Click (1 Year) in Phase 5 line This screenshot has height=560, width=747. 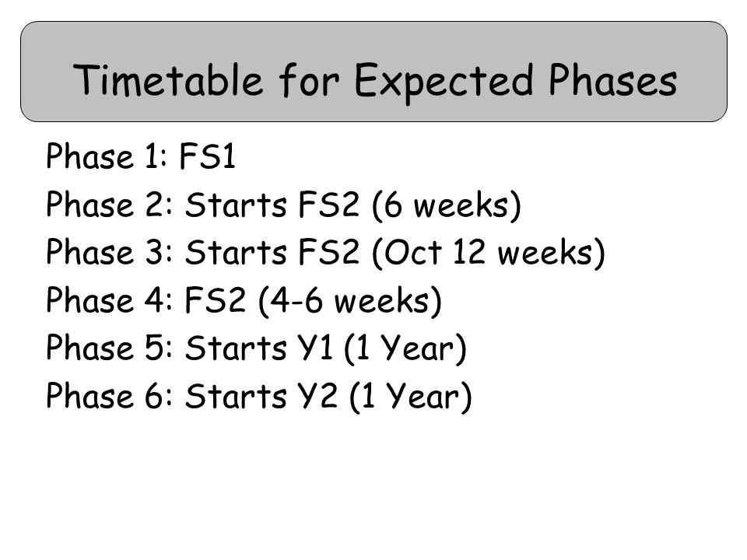coord(405,349)
